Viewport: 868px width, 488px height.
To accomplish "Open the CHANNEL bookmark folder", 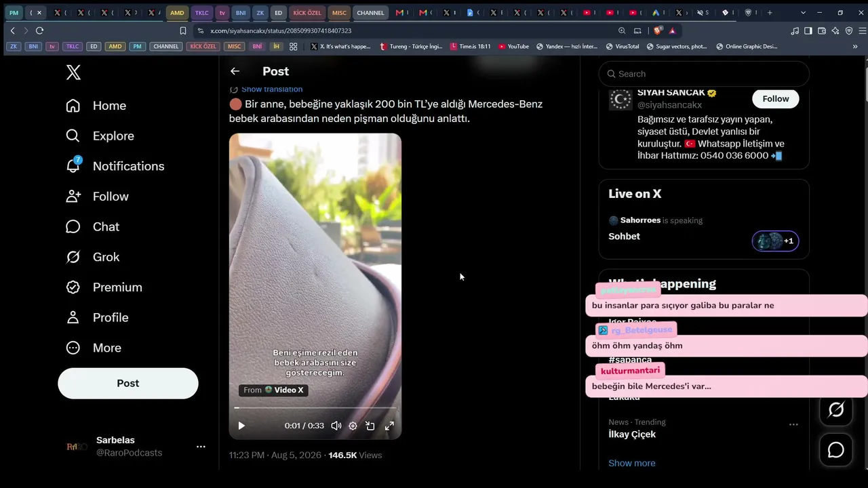I will [166, 47].
